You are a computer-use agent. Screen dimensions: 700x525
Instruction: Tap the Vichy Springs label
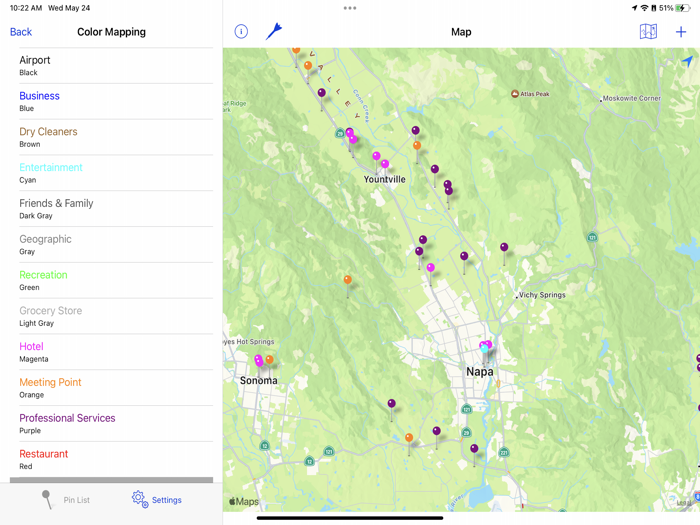click(542, 295)
